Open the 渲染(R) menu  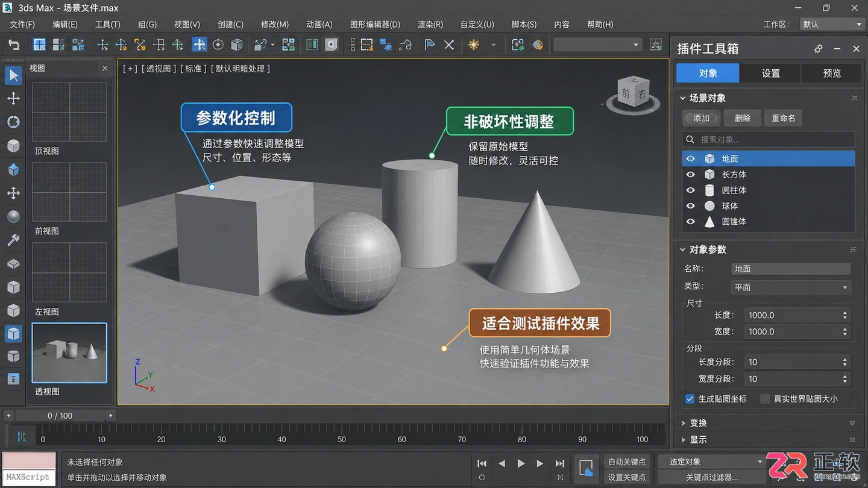click(x=430, y=24)
